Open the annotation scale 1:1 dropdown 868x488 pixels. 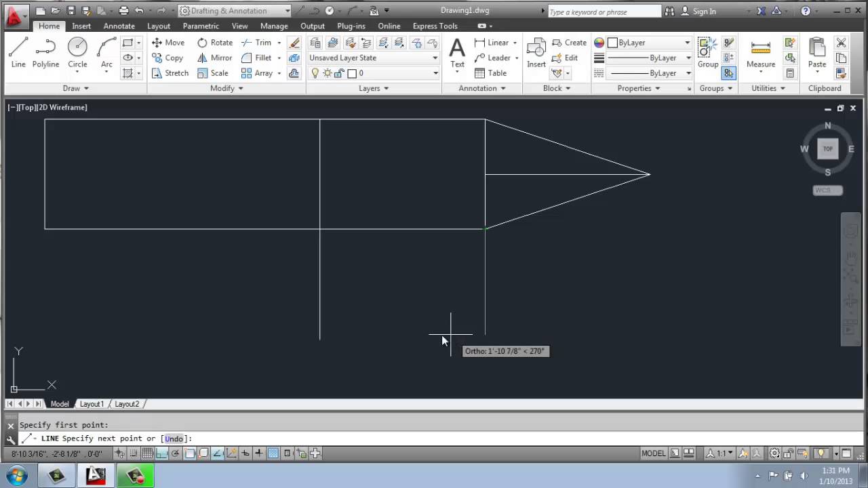click(x=720, y=453)
